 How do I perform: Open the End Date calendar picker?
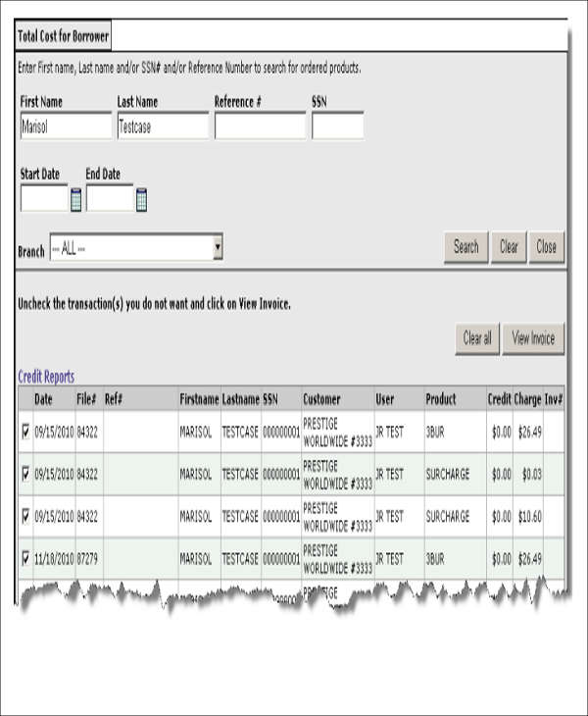coord(141,199)
